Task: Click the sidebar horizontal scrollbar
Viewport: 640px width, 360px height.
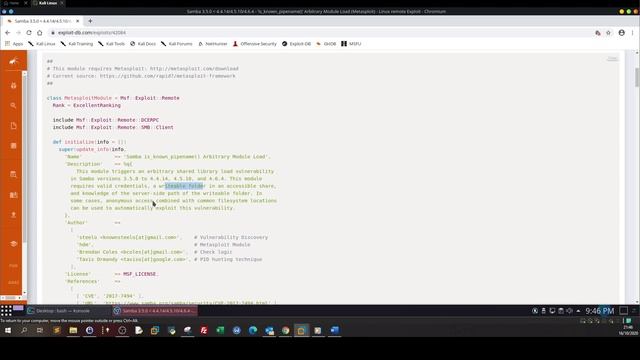Action: pos(11,298)
